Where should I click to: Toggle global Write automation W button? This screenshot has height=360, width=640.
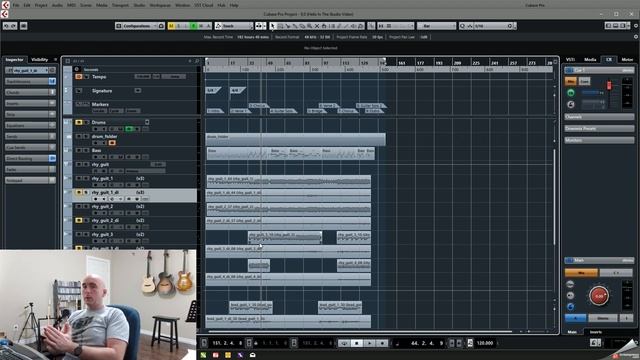(x=201, y=26)
